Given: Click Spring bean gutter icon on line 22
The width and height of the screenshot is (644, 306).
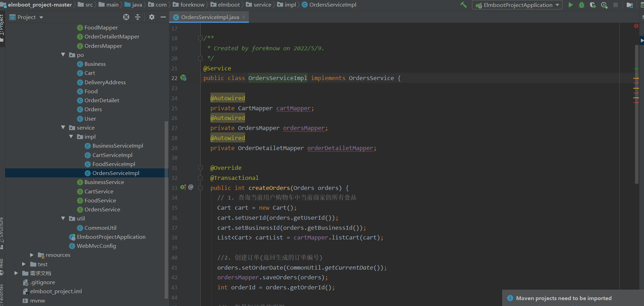Looking at the screenshot, I should [x=184, y=78].
